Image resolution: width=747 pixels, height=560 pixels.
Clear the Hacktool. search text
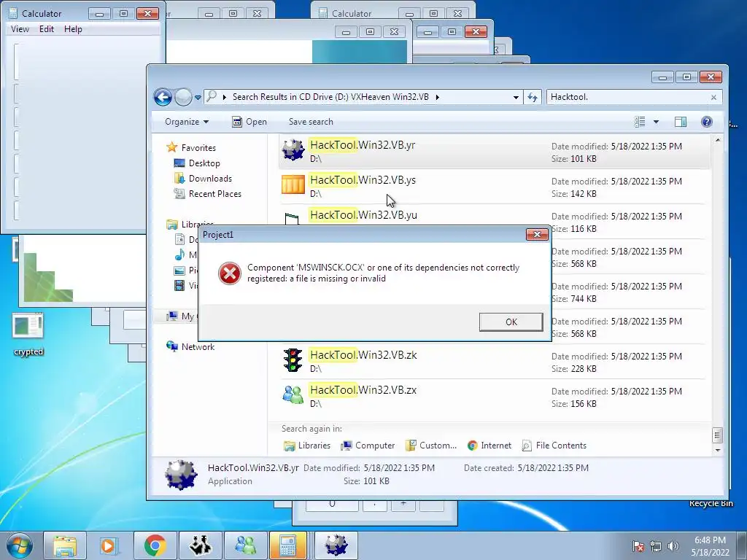pos(713,97)
